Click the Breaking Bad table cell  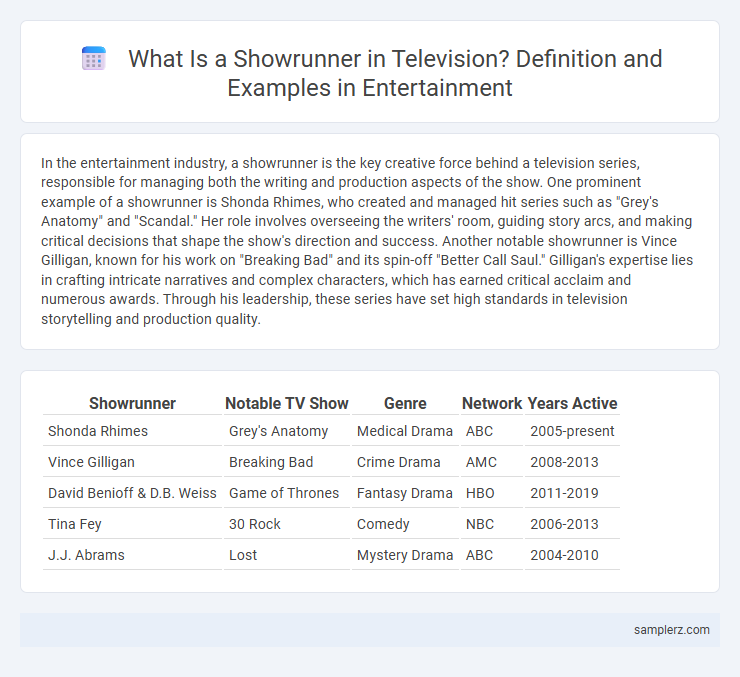pos(286,462)
